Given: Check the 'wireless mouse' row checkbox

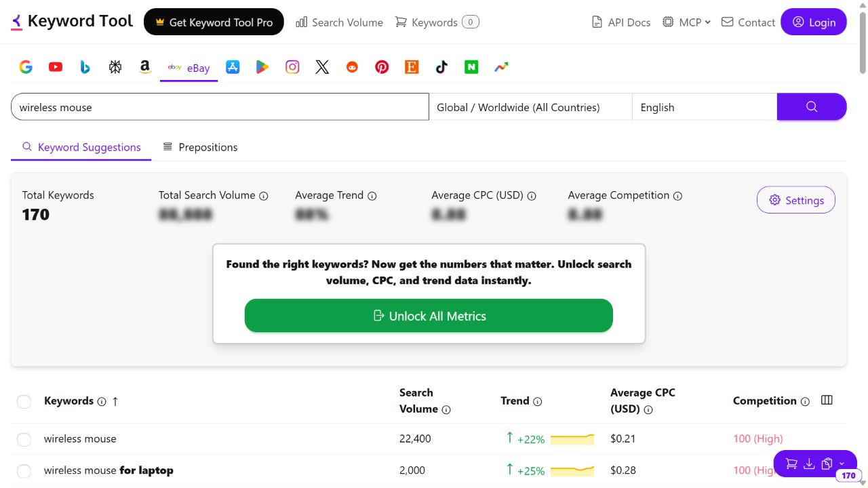Looking at the screenshot, I should point(24,439).
